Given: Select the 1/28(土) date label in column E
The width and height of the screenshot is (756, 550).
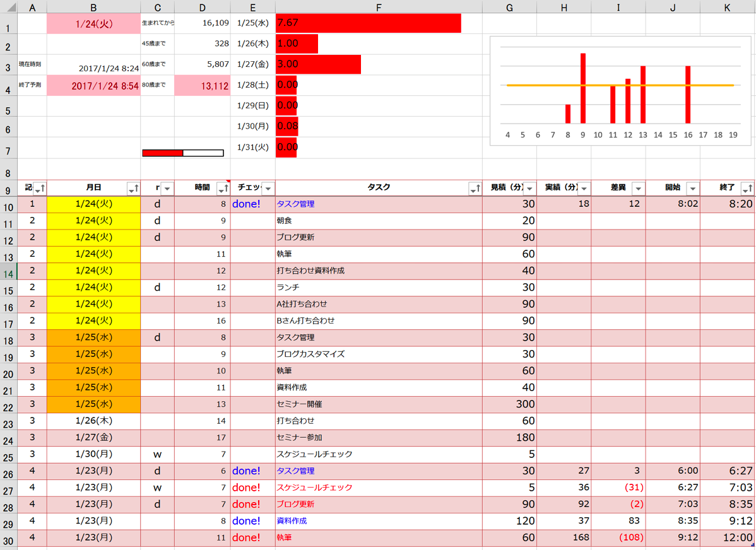Looking at the screenshot, I should pyautogui.click(x=252, y=85).
